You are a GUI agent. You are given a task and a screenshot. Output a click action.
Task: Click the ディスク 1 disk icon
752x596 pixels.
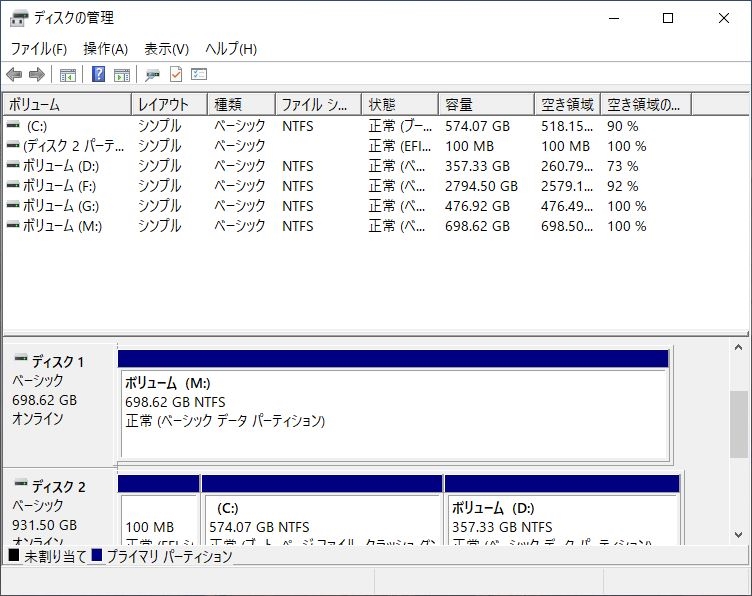(21, 358)
